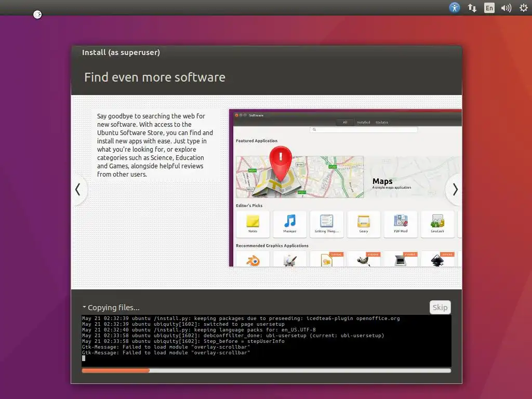The height and width of the screenshot is (399, 532).
Task: Click the Musique app icon in slideshow
Action: (x=290, y=221)
